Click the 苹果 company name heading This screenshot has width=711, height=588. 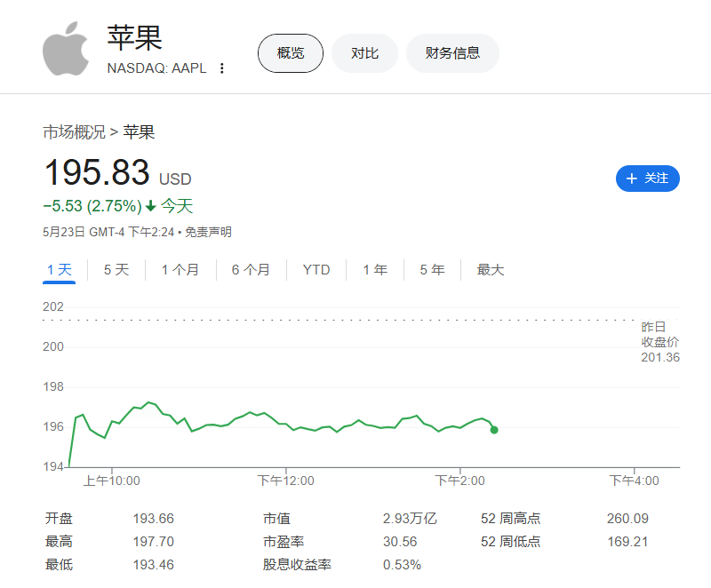[x=135, y=39]
